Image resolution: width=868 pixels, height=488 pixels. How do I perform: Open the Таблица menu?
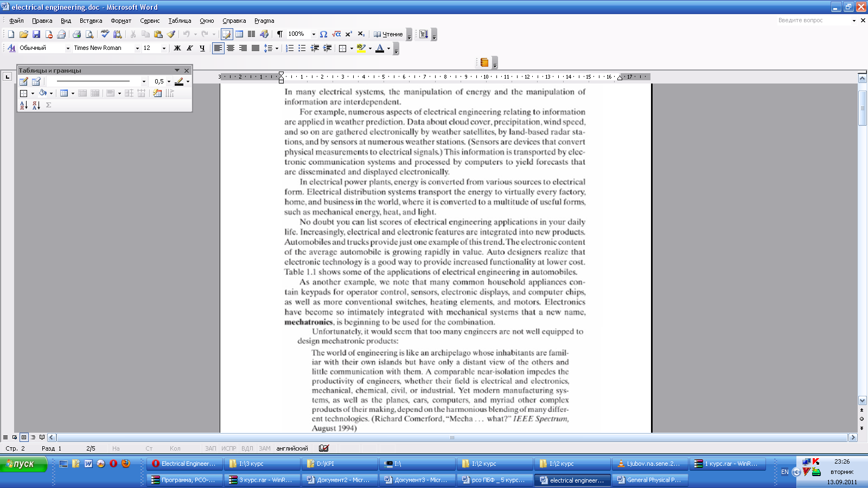pos(180,21)
